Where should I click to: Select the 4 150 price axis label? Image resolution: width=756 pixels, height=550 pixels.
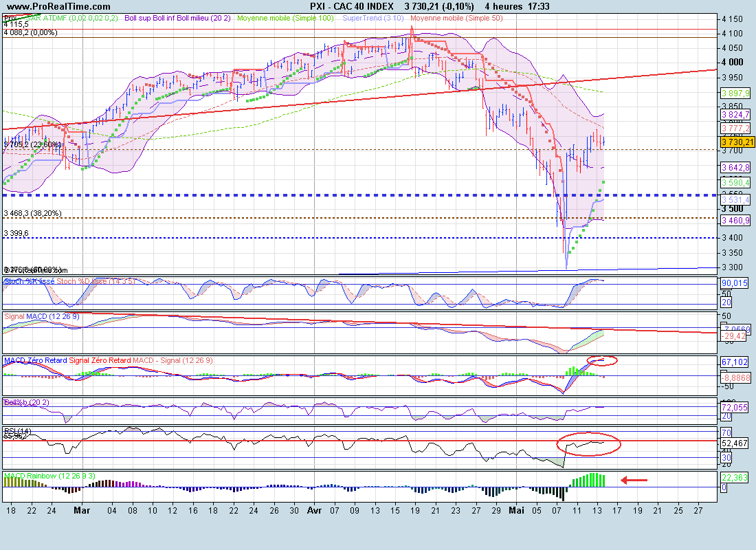tap(733, 19)
